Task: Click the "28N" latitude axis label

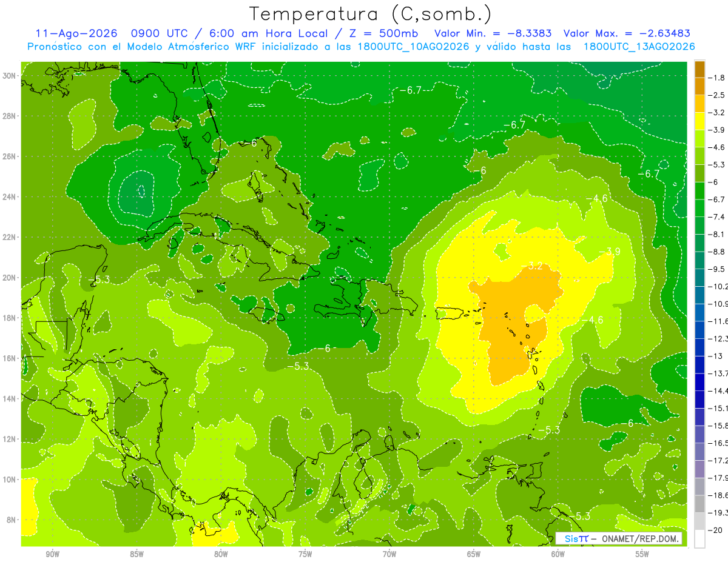Action: pyautogui.click(x=10, y=116)
